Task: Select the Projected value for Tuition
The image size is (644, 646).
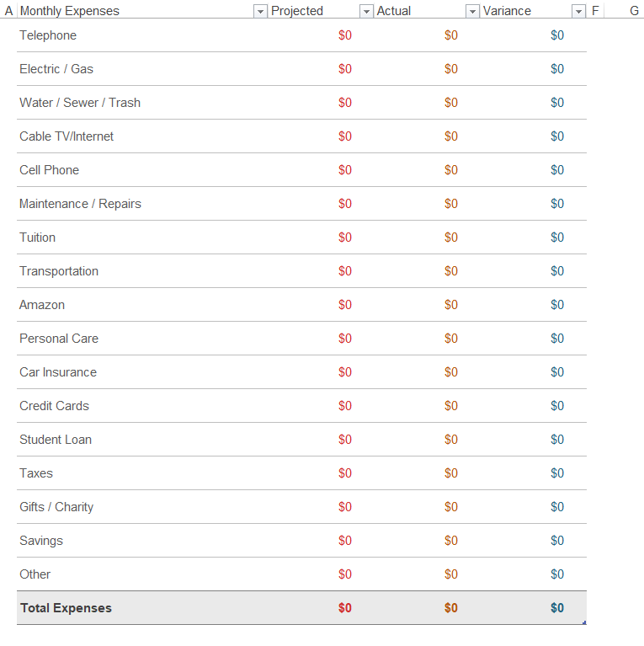Action: pos(345,238)
